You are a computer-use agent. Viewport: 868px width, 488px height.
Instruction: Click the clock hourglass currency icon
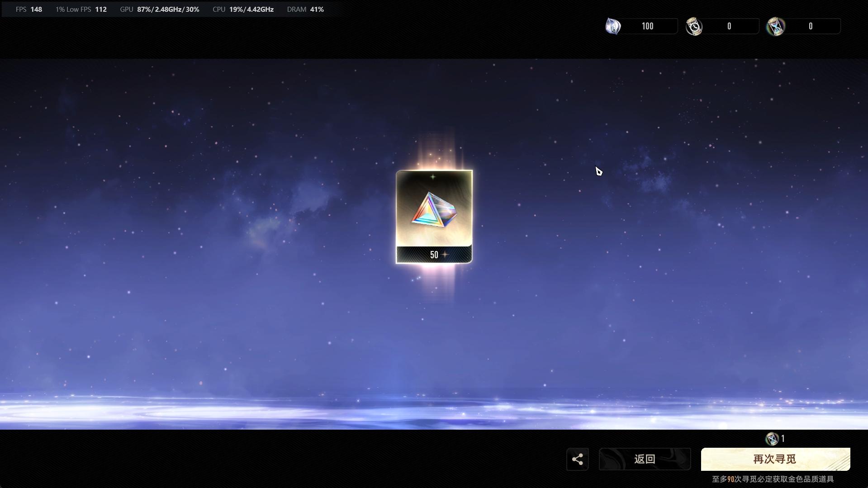694,26
